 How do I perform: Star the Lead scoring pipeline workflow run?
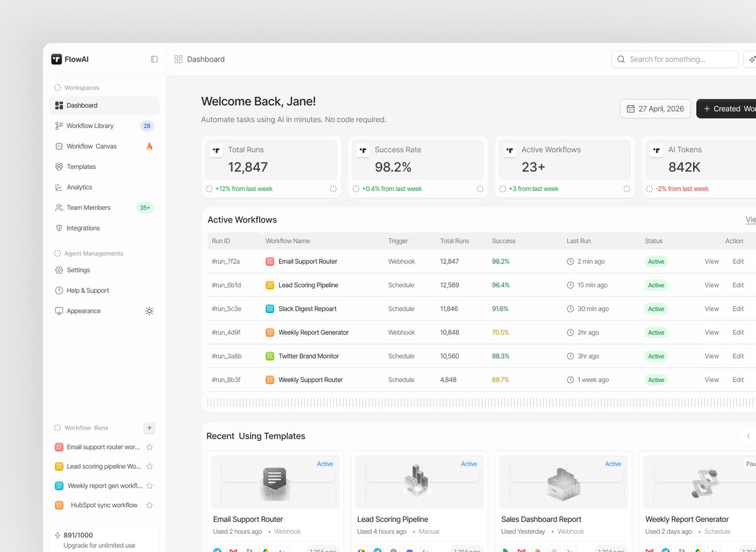[x=149, y=467]
